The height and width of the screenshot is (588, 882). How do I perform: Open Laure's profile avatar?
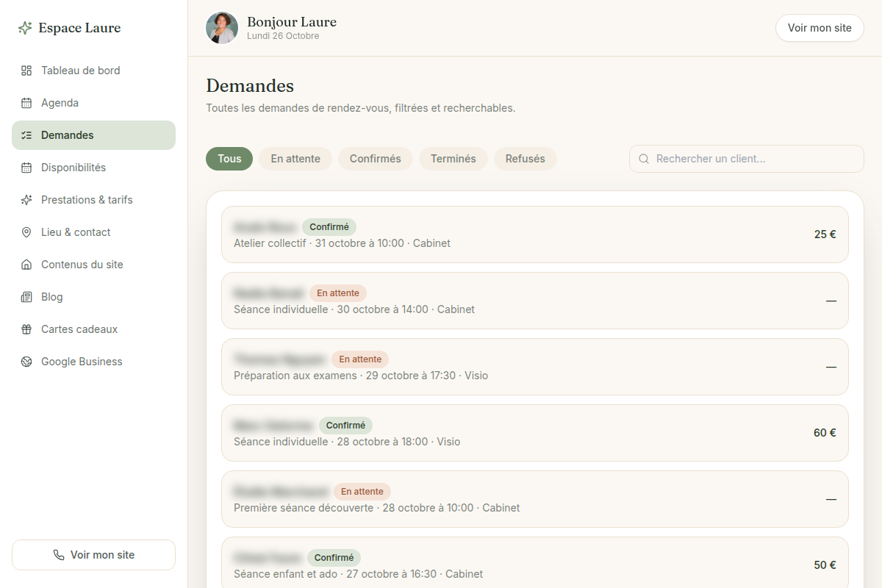coord(222,28)
